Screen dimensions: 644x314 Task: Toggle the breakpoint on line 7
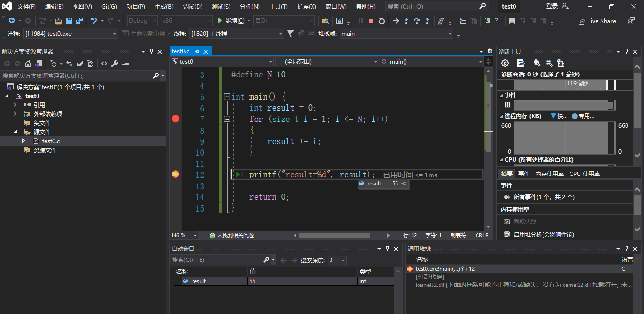pyautogui.click(x=175, y=119)
